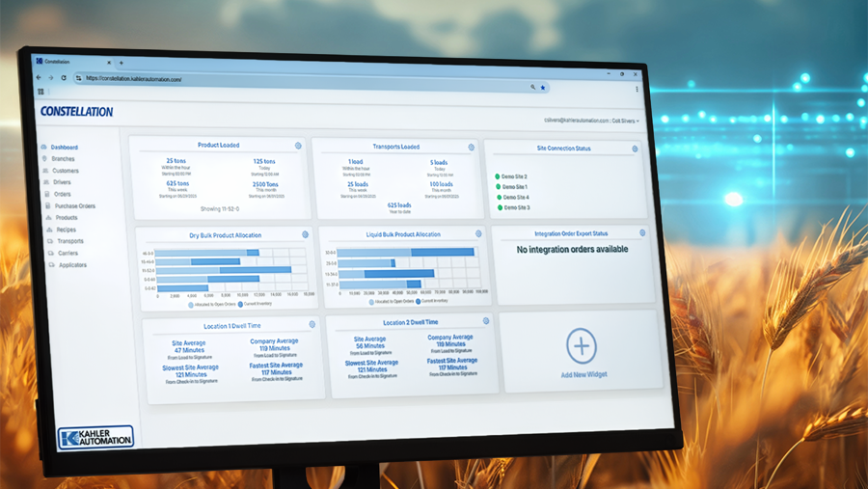This screenshot has width=868, height=489.
Task: Open Carriers in the sidebar
Action: [63, 253]
